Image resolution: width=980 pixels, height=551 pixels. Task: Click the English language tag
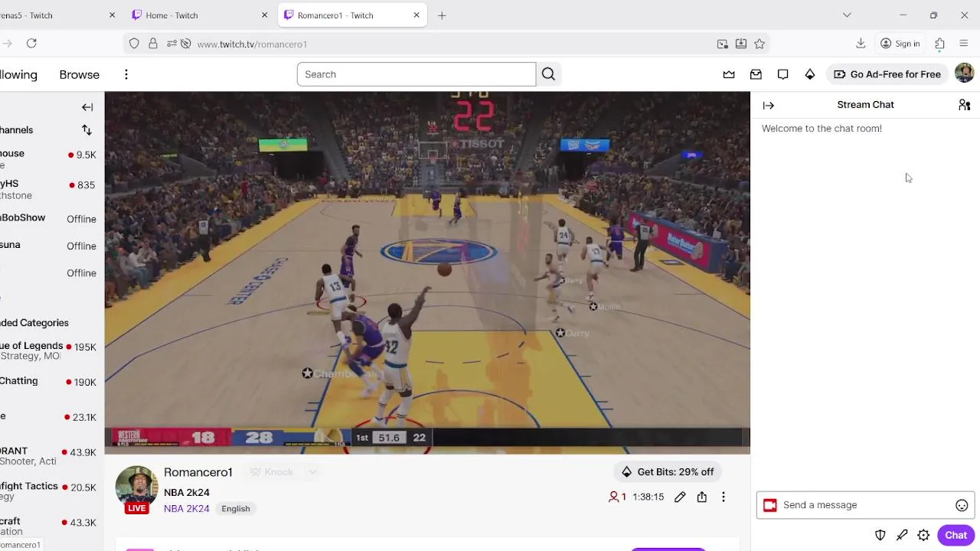236,509
